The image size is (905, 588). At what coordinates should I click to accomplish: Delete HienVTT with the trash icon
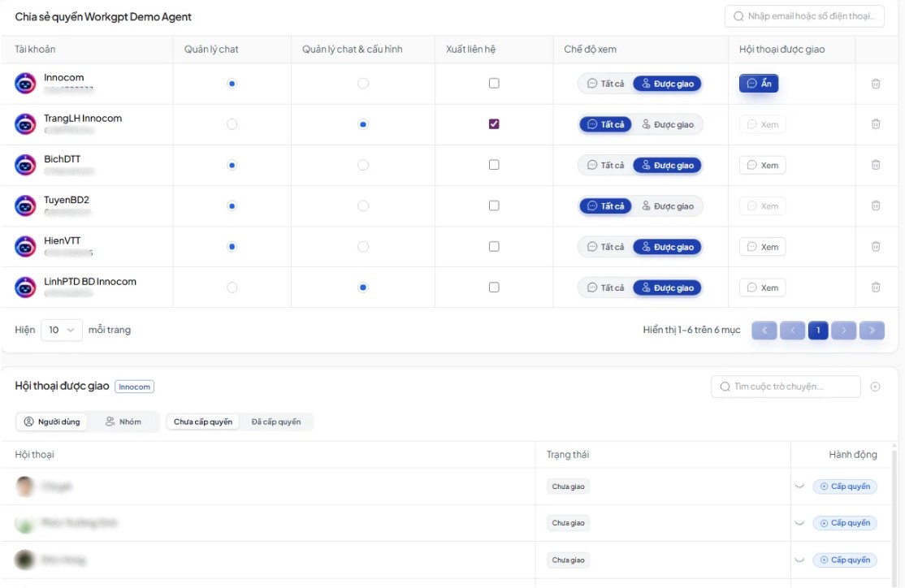pos(876,247)
